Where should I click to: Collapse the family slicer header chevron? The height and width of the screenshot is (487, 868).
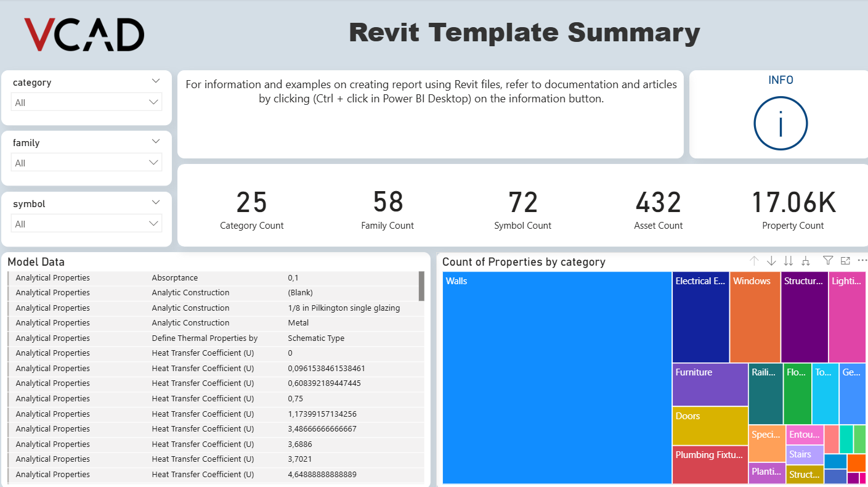pyautogui.click(x=155, y=141)
